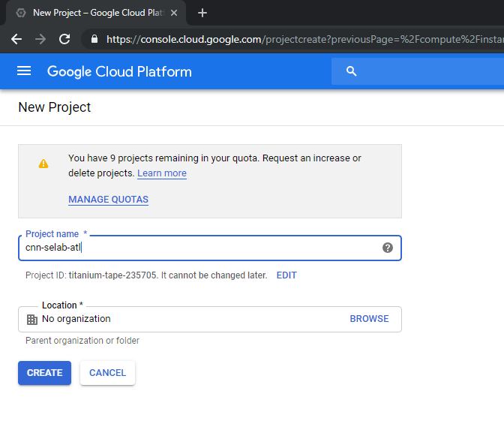This screenshot has width=504, height=421.
Task: Click the site security lock icon
Action: (x=94, y=39)
